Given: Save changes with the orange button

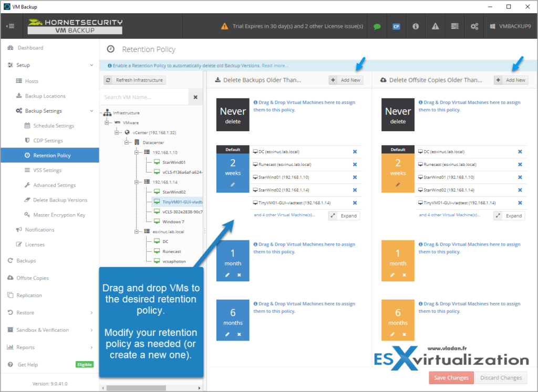Looking at the screenshot, I should [x=451, y=377].
